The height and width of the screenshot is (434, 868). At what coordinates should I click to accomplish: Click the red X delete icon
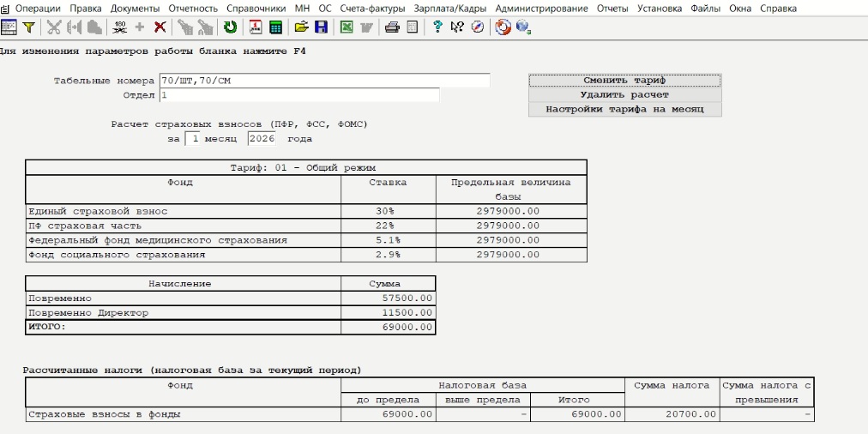point(160,27)
